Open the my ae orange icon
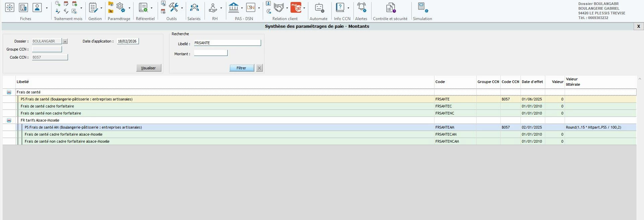Image resolution: width=644 pixels, height=220 pixels. 296,7
